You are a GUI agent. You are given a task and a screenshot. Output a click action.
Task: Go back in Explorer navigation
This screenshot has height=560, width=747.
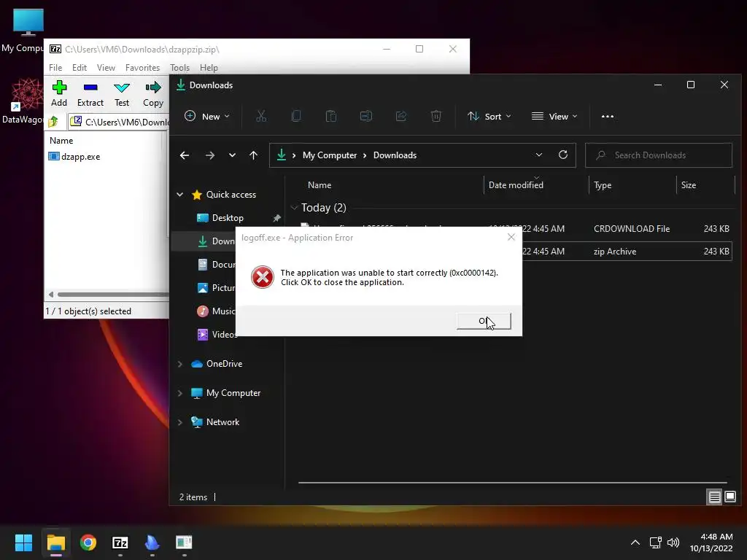[185, 155]
